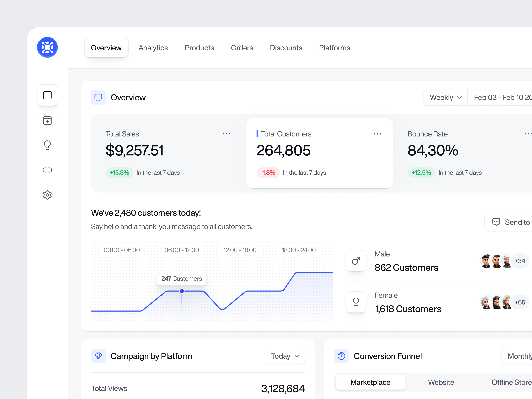Screen dimensions: 532x399
Task: Select the lightbulb icon in the sidebar
Action: click(47, 145)
